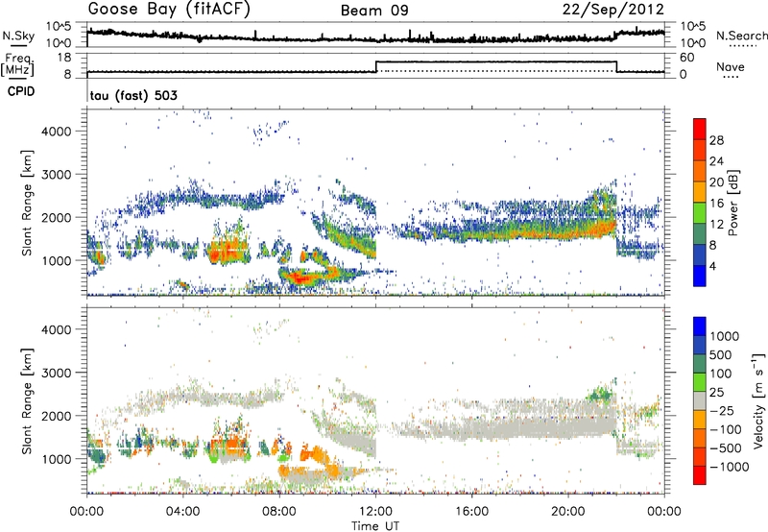Click the 'Velocity [m s-1]' colorbar label
The height and width of the screenshot is (532, 768).
pos(758,400)
